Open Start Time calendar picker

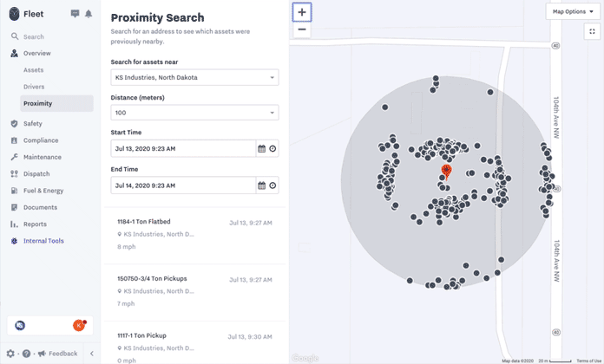(261, 149)
